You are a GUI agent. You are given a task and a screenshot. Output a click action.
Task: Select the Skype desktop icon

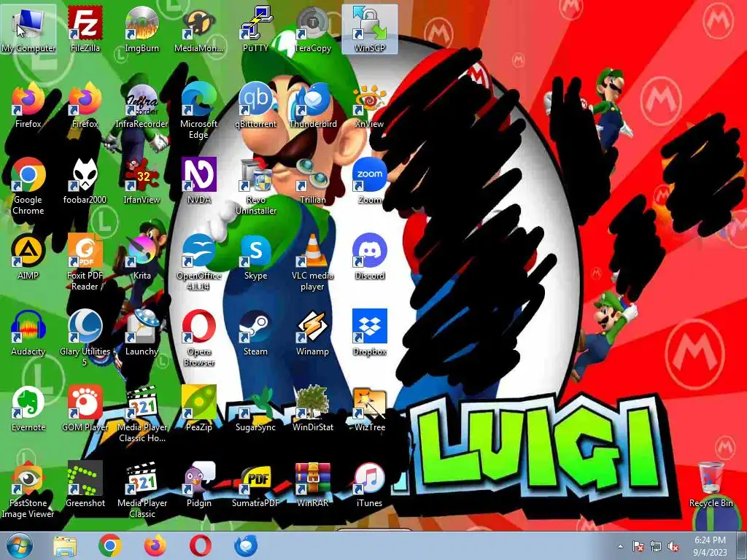[255, 257]
